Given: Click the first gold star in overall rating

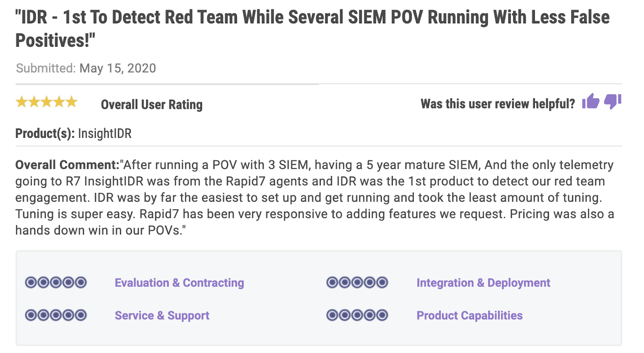Looking at the screenshot, I should pos(21,102).
